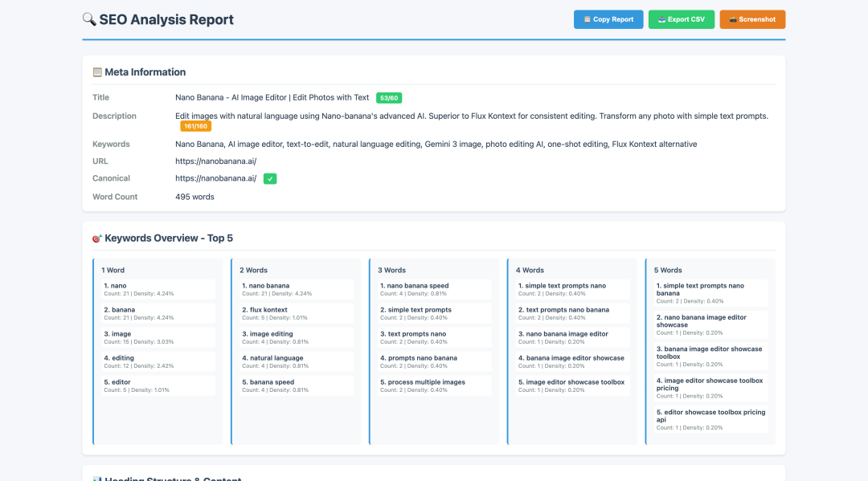Image resolution: width=868 pixels, height=481 pixels.
Task: Click the Meta Information section heading
Action: (145, 72)
